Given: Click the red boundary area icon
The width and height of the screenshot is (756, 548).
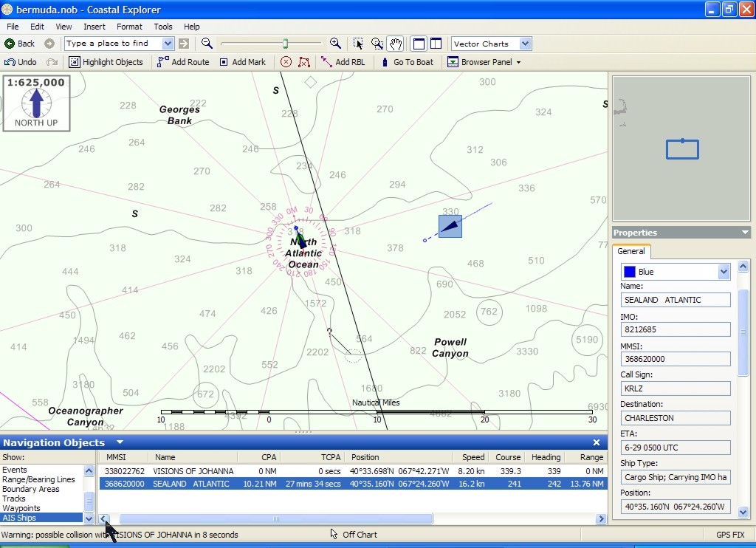Looking at the screenshot, I should [304, 62].
